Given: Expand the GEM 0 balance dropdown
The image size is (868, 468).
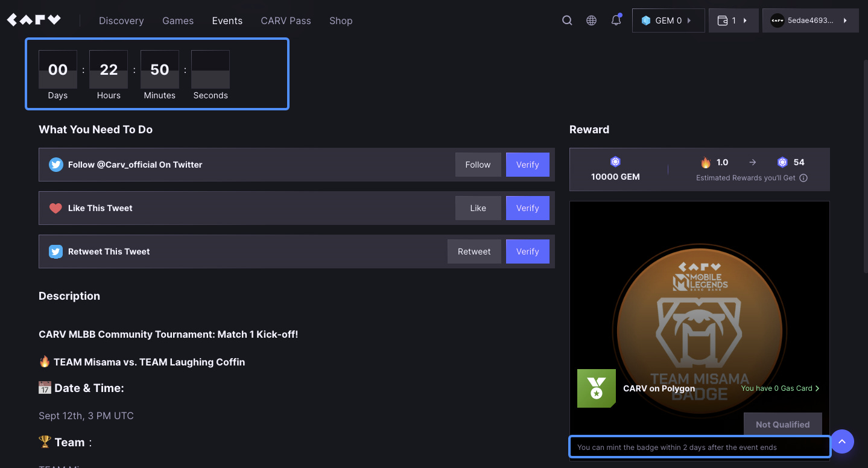Looking at the screenshot, I should [668, 21].
